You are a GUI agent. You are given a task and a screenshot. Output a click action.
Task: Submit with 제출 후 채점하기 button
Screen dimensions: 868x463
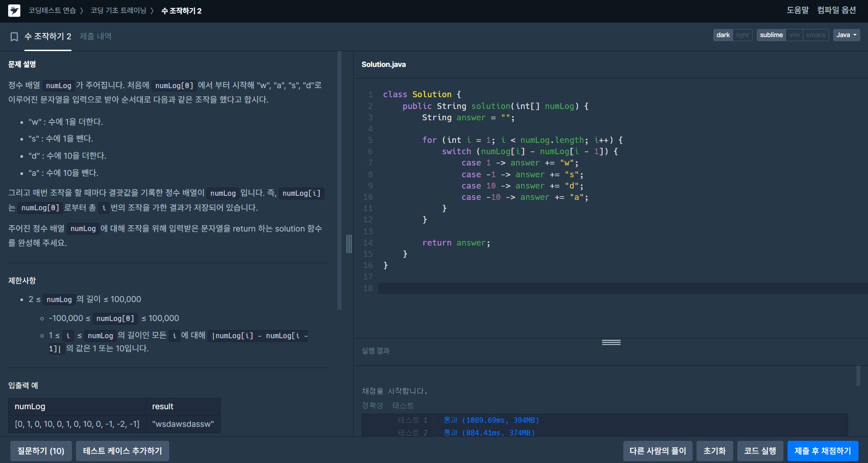click(x=823, y=451)
